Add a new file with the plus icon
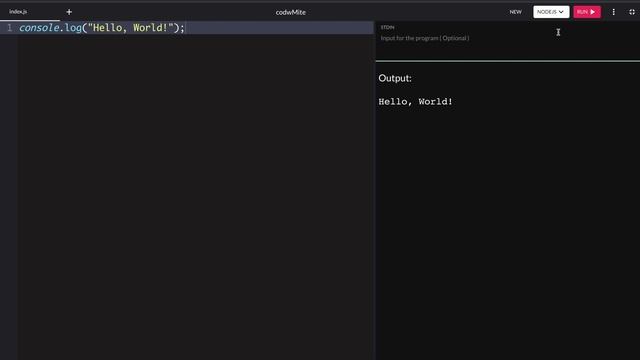This screenshot has width=640, height=360. tap(69, 12)
